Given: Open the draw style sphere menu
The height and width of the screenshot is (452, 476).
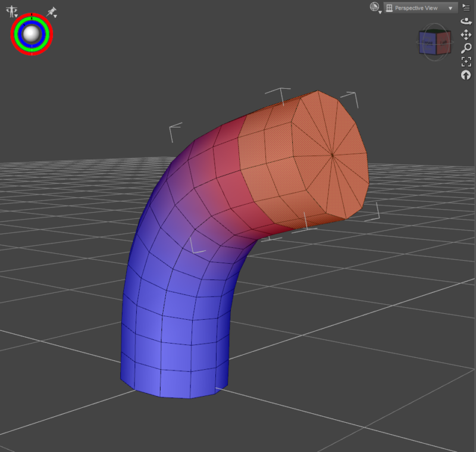Looking at the screenshot, I should point(375,8).
